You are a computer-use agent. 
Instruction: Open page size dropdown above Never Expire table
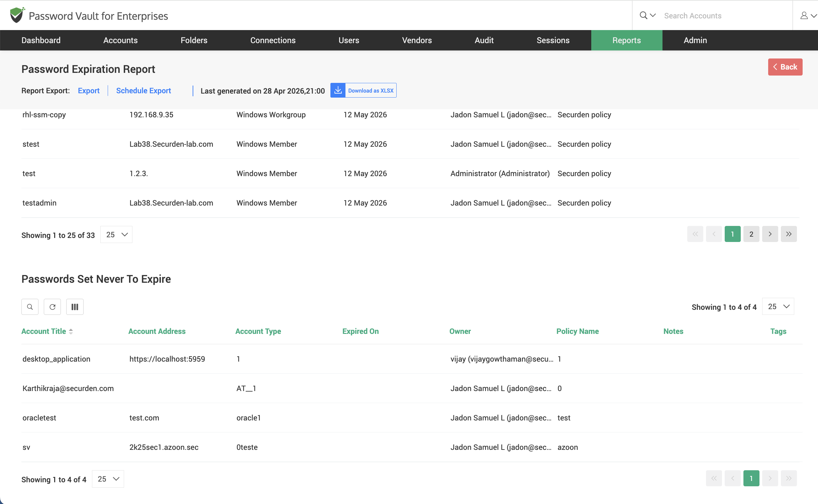click(x=778, y=306)
